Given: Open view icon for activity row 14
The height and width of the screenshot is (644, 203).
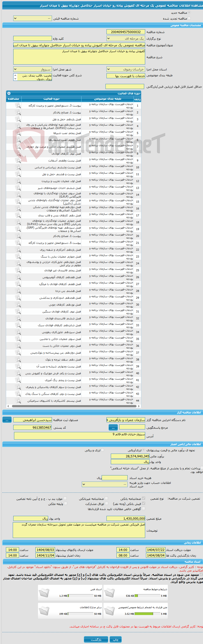Looking at the screenshot, I should click(18, 195).
